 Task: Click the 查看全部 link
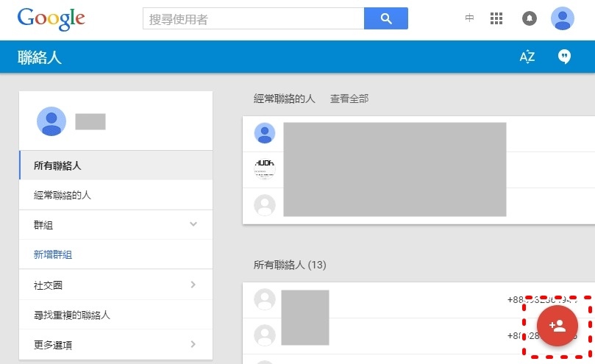tap(349, 99)
